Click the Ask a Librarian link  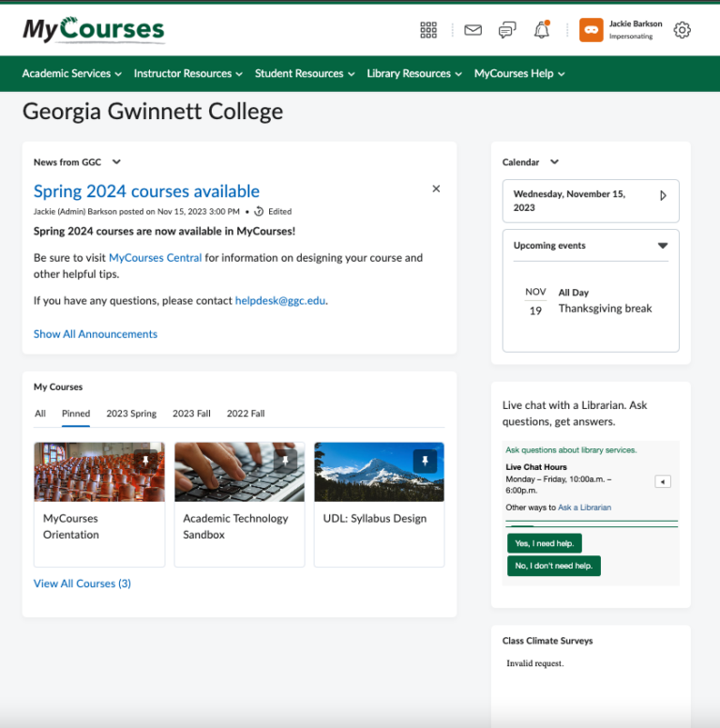[585, 508]
